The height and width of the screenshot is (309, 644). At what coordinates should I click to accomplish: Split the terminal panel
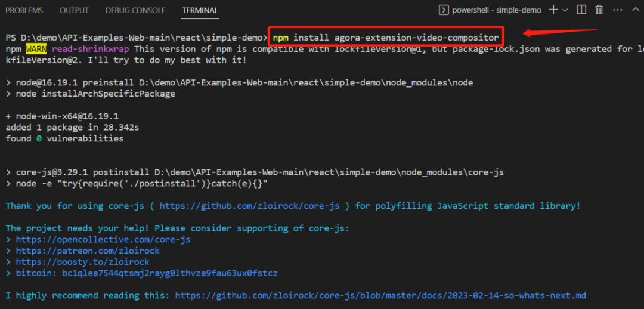pos(581,10)
